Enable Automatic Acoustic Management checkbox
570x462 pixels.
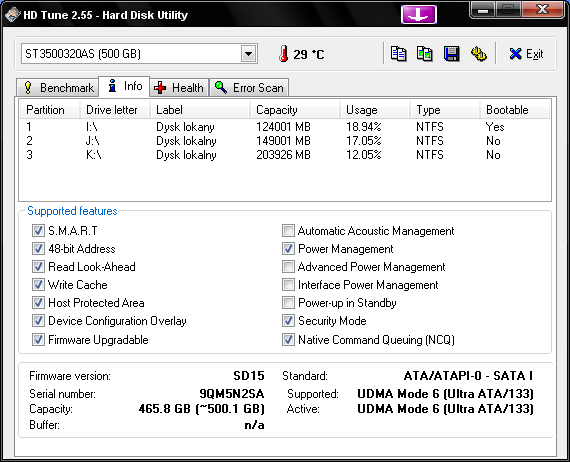pos(288,230)
